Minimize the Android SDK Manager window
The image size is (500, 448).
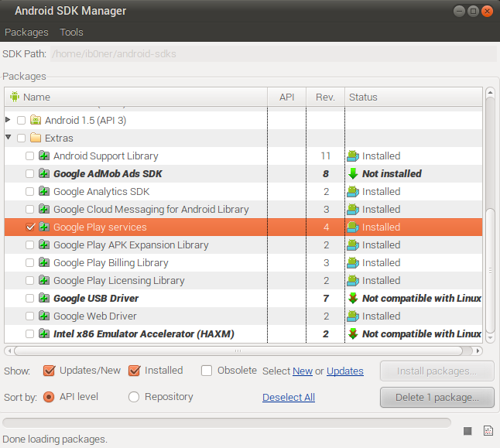click(x=459, y=12)
